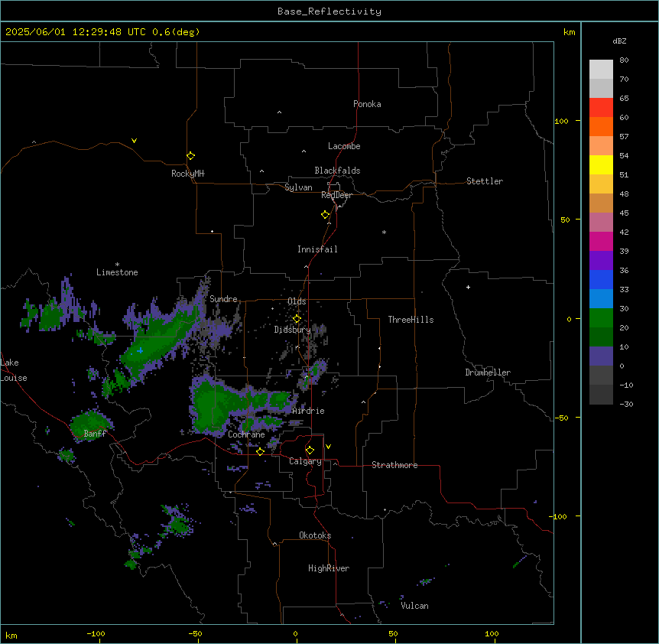Click the RedDeer label
Screen dimensions: 659x644
click(336, 195)
